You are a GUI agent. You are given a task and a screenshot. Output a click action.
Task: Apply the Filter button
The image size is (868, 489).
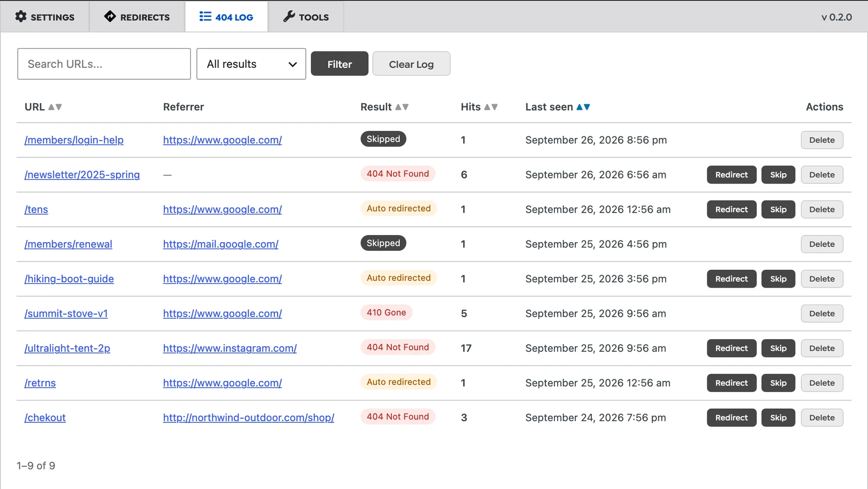pyautogui.click(x=340, y=64)
